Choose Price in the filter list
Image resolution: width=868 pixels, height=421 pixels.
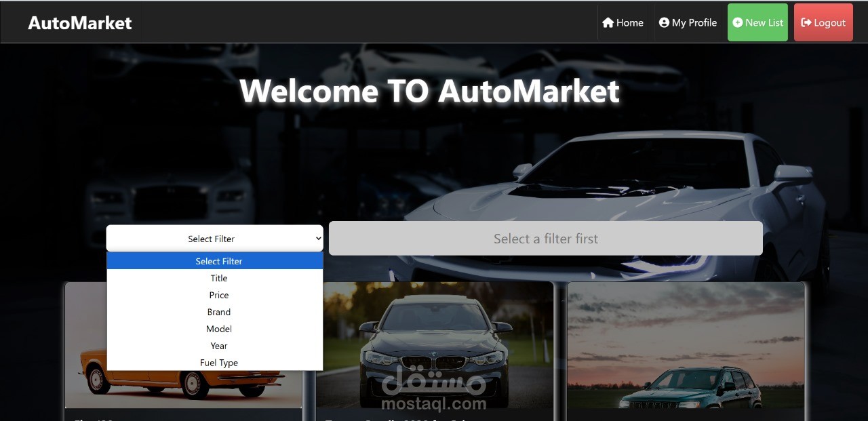click(215, 295)
